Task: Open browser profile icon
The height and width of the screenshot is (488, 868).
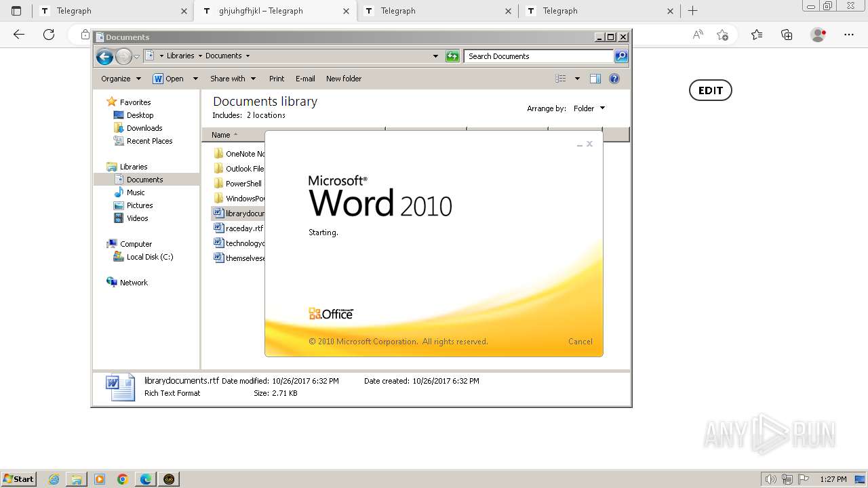Action: click(818, 35)
